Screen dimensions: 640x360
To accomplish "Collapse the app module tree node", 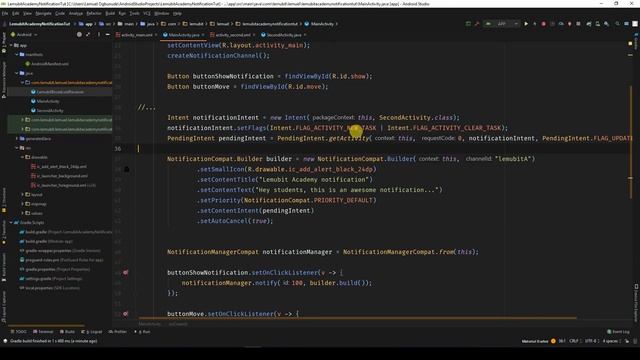I will tap(11, 45).
